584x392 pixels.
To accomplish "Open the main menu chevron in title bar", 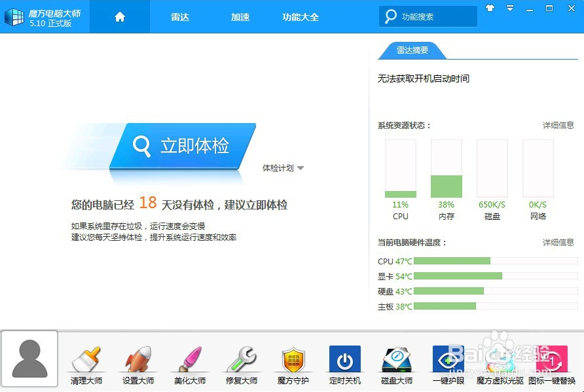I will coord(510,8).
